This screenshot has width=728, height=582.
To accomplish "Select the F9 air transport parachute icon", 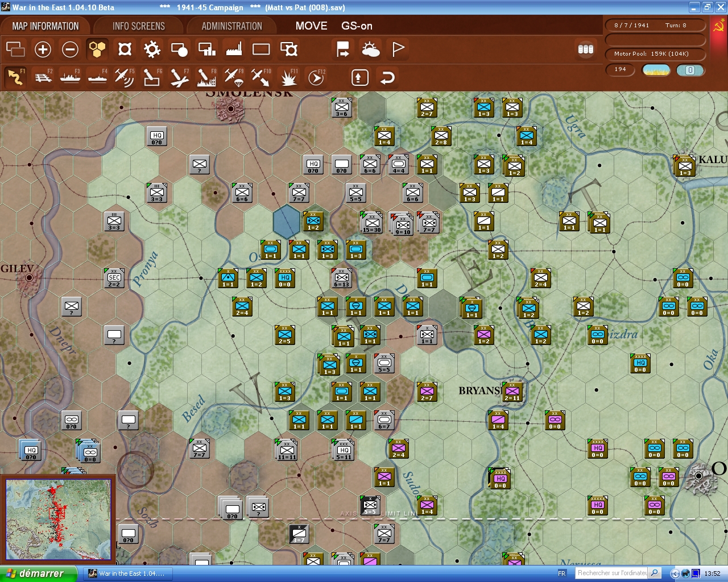I will [234, 77].
